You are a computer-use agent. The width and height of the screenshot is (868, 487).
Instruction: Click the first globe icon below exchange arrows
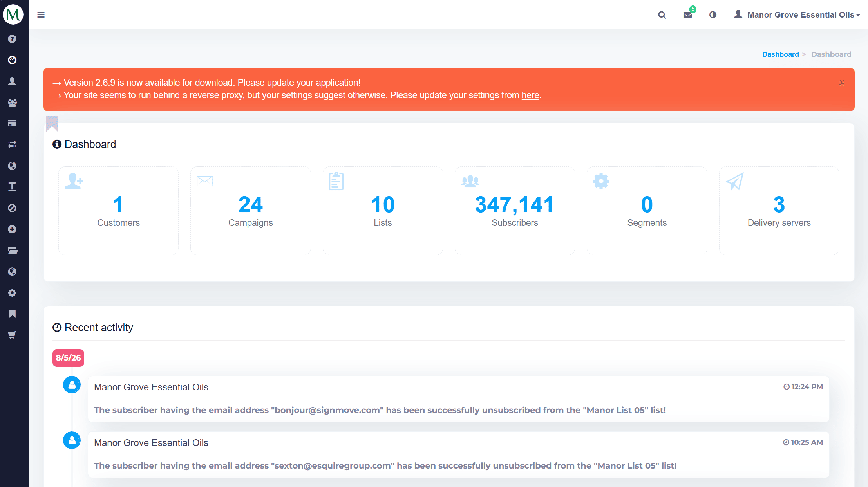12,166
